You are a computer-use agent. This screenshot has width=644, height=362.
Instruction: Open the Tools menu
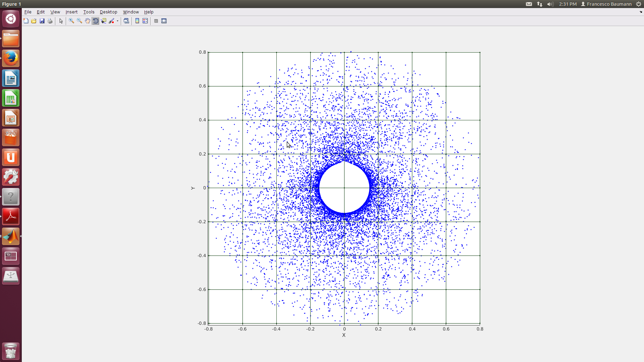pos(89,12)
